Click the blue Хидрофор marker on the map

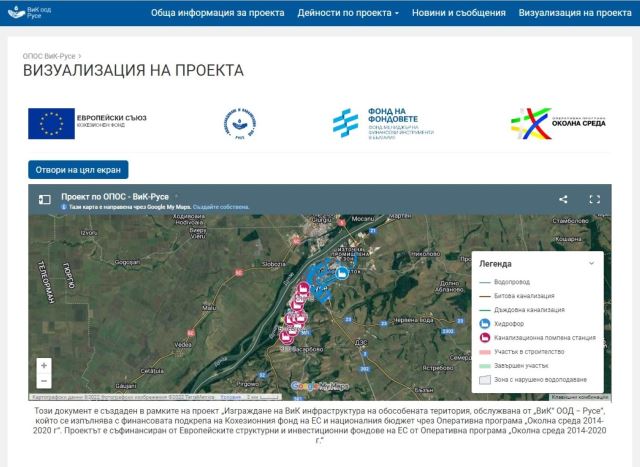(342, 273)
